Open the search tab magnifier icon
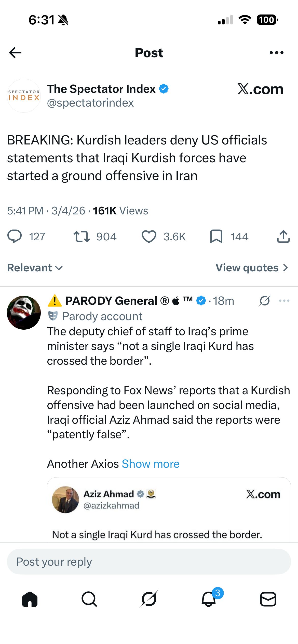 click(x=89, y=599)
